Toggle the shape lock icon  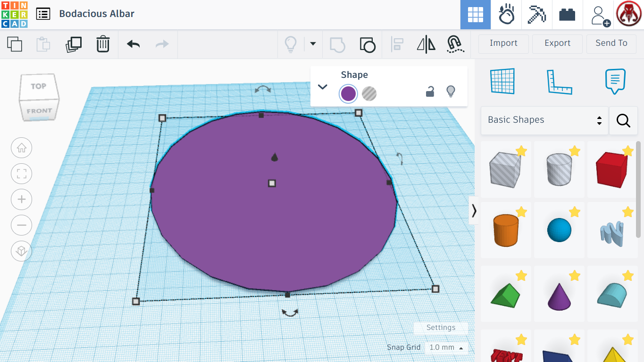tap(430, 92)
